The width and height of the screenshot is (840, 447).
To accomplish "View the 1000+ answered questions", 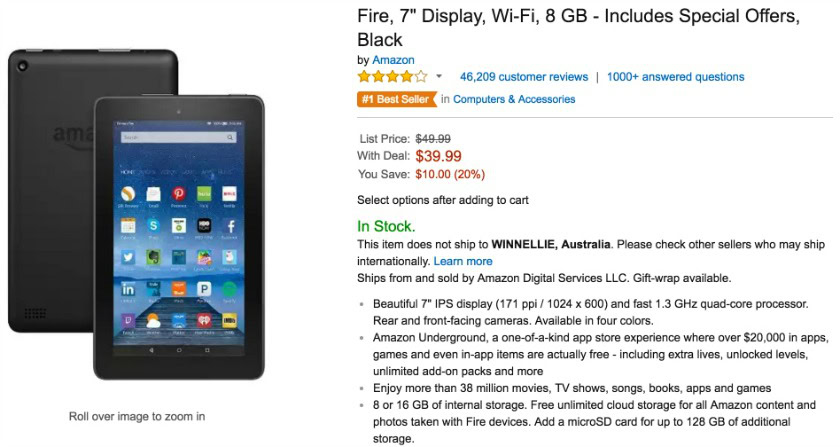I will (x=675, y=77).
